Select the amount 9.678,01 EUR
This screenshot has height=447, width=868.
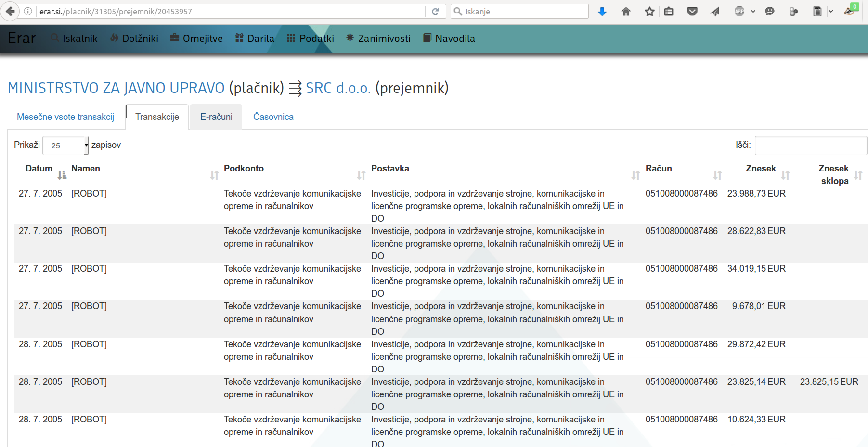pos(759,306)
